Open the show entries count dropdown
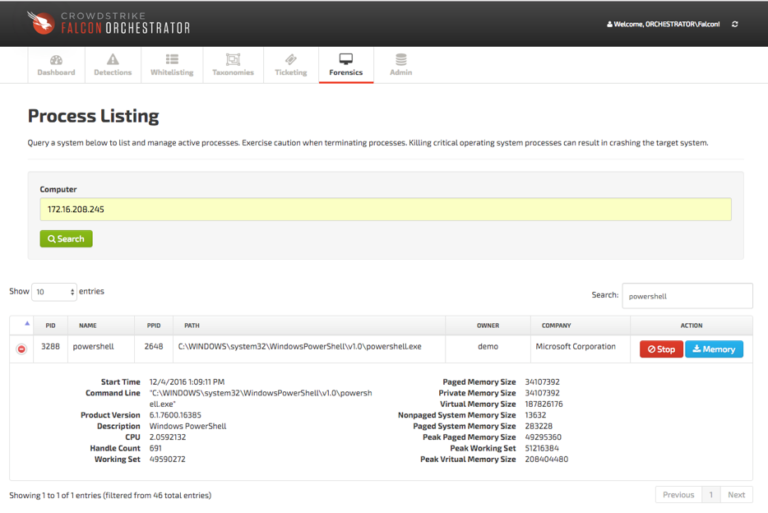 pos(54,292)
